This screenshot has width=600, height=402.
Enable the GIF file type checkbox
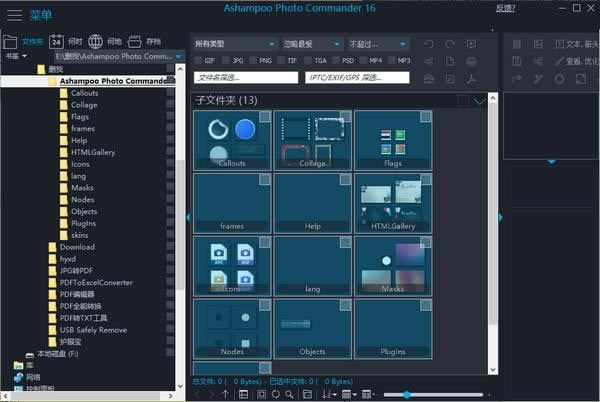[198, 60]
